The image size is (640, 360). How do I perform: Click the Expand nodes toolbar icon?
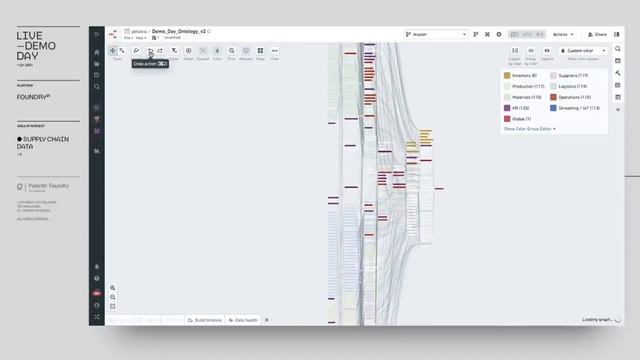coord(203,51)
